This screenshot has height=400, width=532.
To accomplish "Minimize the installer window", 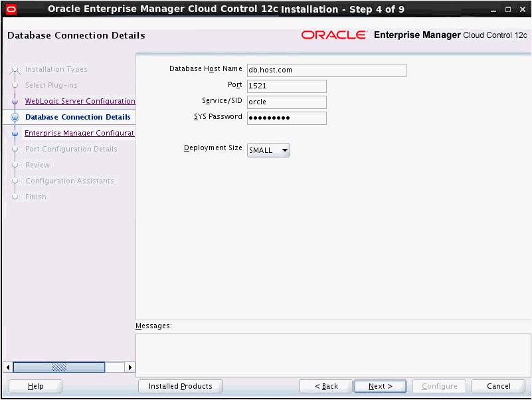I will [493, 9].
